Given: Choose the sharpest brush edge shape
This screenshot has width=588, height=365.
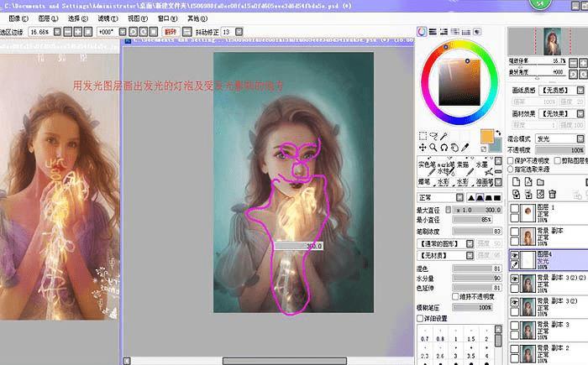Looking at the screenshot, I should (471, 197).
